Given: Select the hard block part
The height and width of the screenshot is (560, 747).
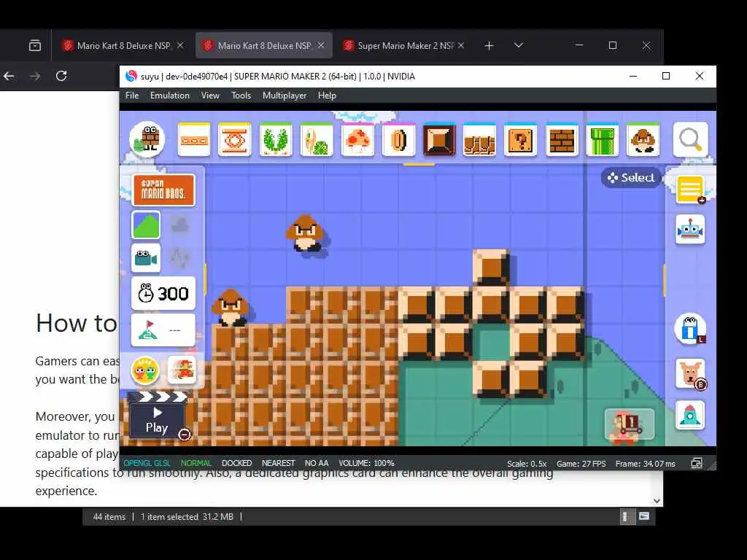Looking at the screenshot, I should coord(439,140).
